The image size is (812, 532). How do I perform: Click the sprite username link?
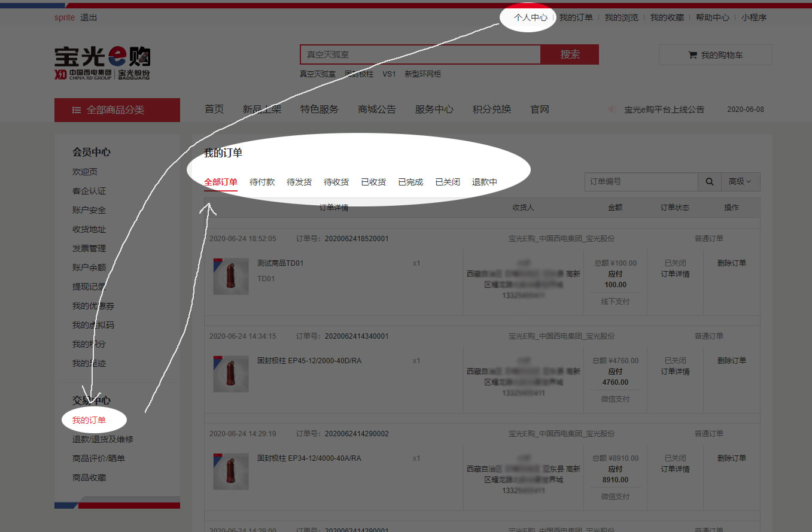click(x=65, y=17)
